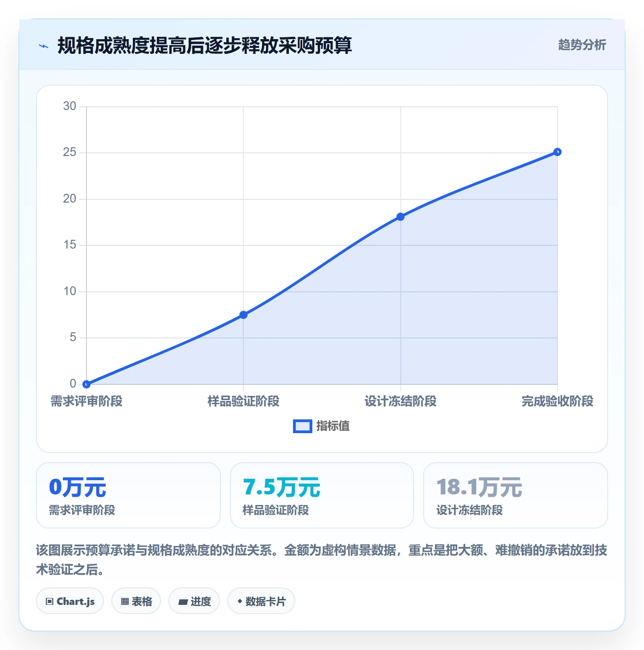This screenshot has height=650, width=644.
Task: Click x-axis label 样品验证阶段
Action: pyautogui.click(x=243, y=401)
